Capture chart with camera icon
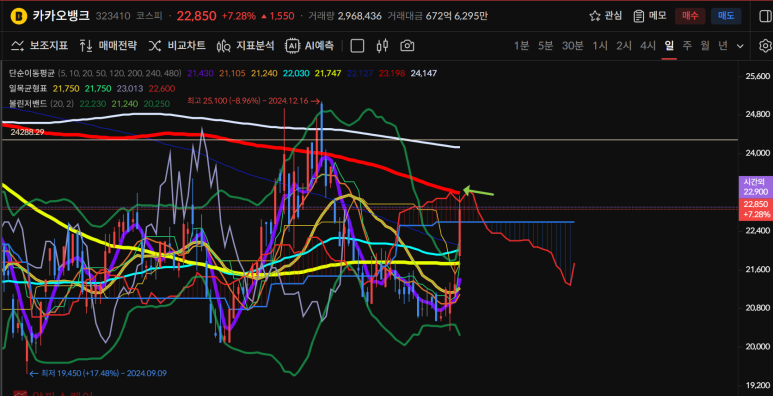Image resolution: width=773 pixels, height=396 pixels. click(407, 46)
